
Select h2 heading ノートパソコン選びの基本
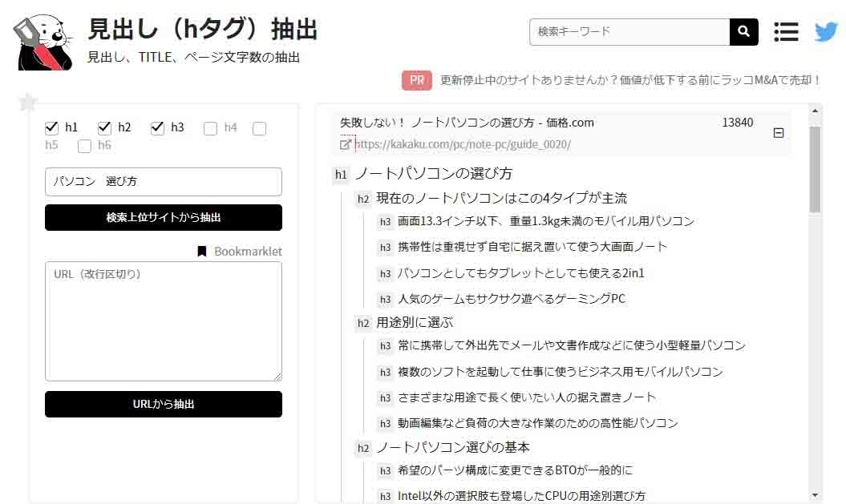click(x=453, y=447)
